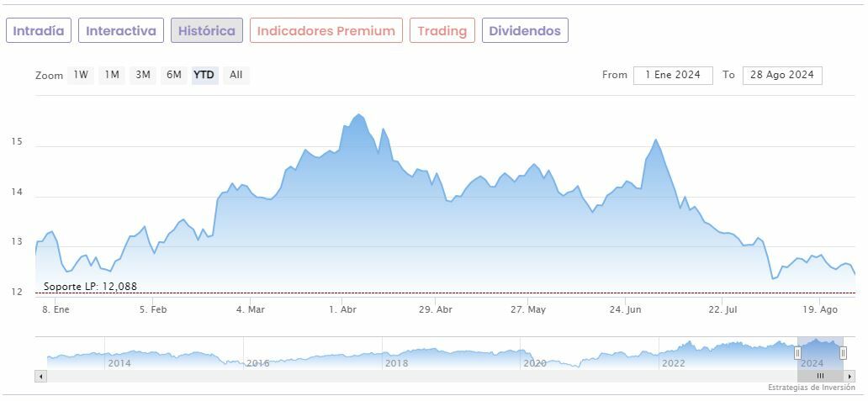The height and width of the screenshot is (401, 868).
Task: Go to the Trading section
Action: point(442,31)
